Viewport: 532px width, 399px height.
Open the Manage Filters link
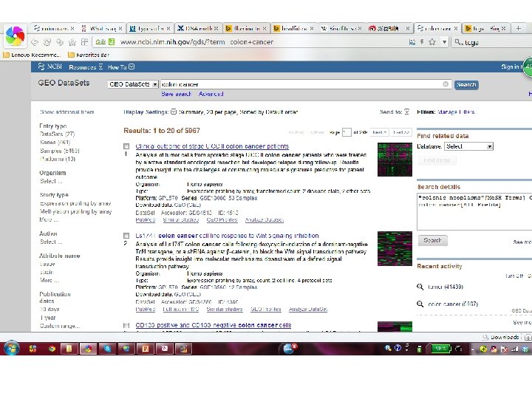tap(456, 112)
